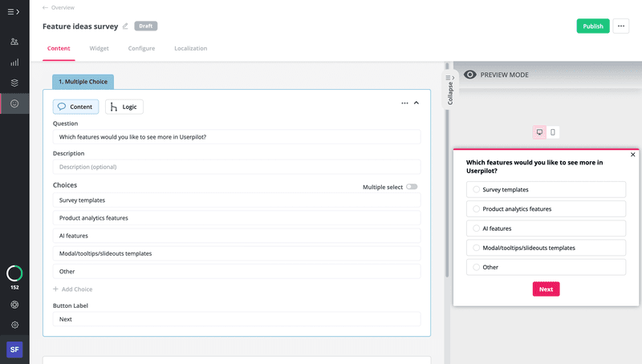Click Add Choice link
Screen dimensions: 642x364
73,289
